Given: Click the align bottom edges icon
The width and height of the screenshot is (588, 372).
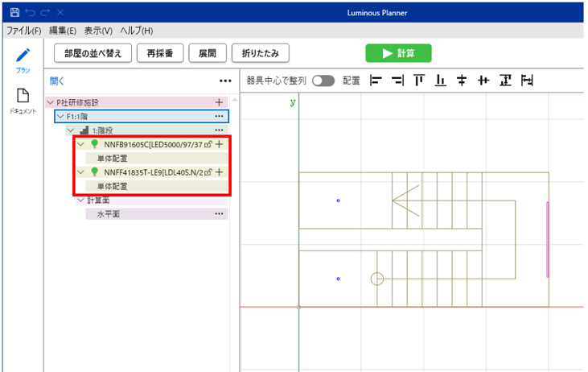Looking at the screenshot, I should pyautogui.click(x=440, y=81).
